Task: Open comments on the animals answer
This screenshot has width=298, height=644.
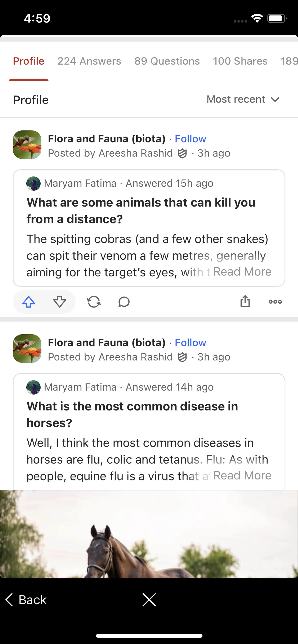Action: pyautogui.click(x=124, y=302)
